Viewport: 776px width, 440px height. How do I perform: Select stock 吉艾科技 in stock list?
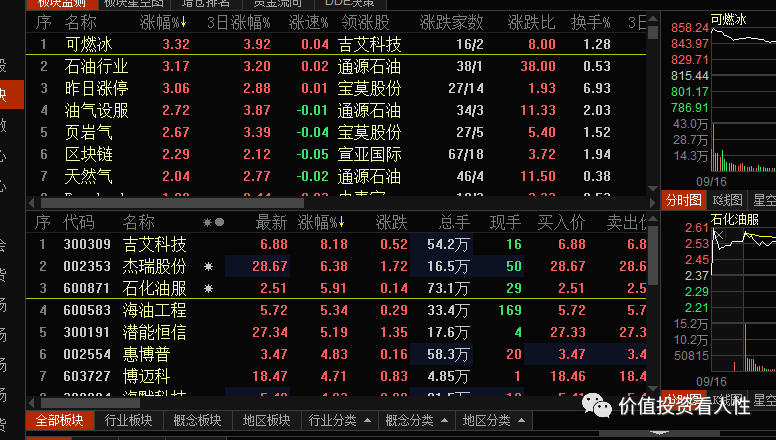[x=336, y=244]
